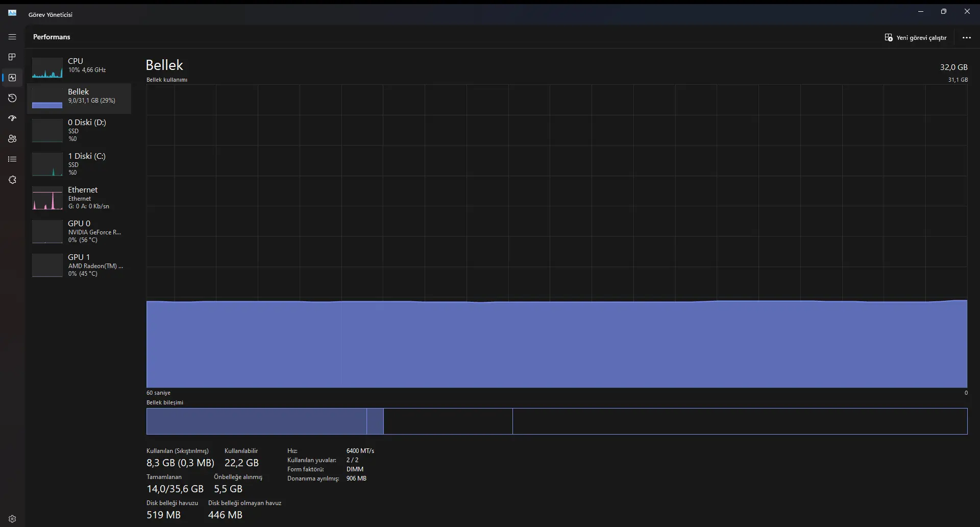Open Details page list icon

pyautogui.click(x=12, y=159)
